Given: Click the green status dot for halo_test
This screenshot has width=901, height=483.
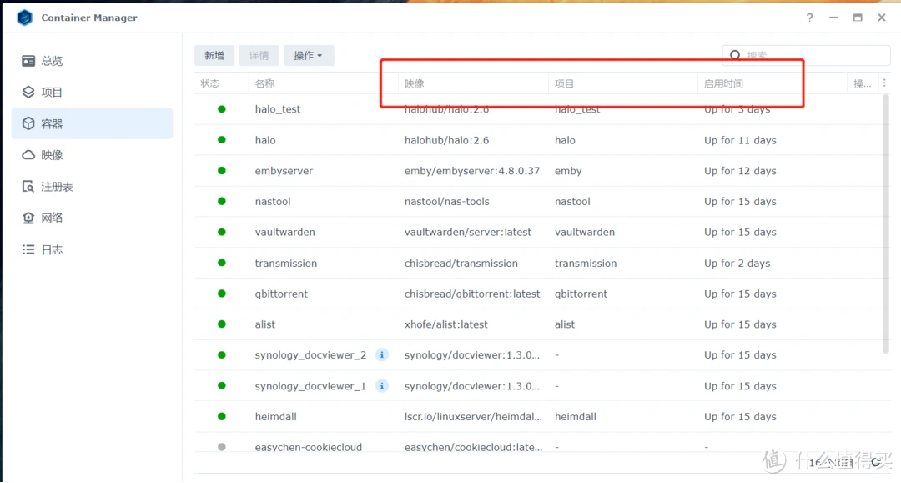Looking at the screenshot, I should click(x=222, y=109).
